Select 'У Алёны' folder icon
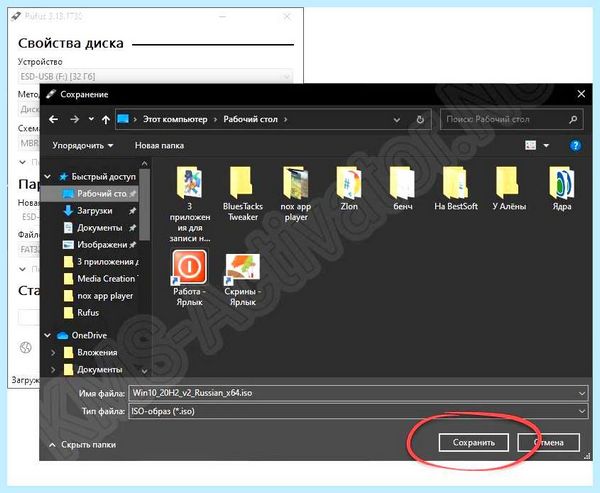This screenshot has height=493, width=600. [509, 183]
